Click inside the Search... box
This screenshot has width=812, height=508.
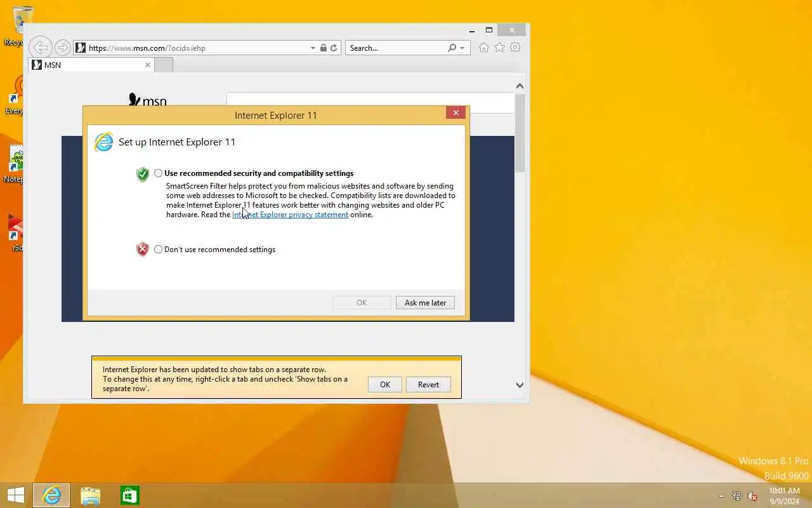(x=396, y=48)
